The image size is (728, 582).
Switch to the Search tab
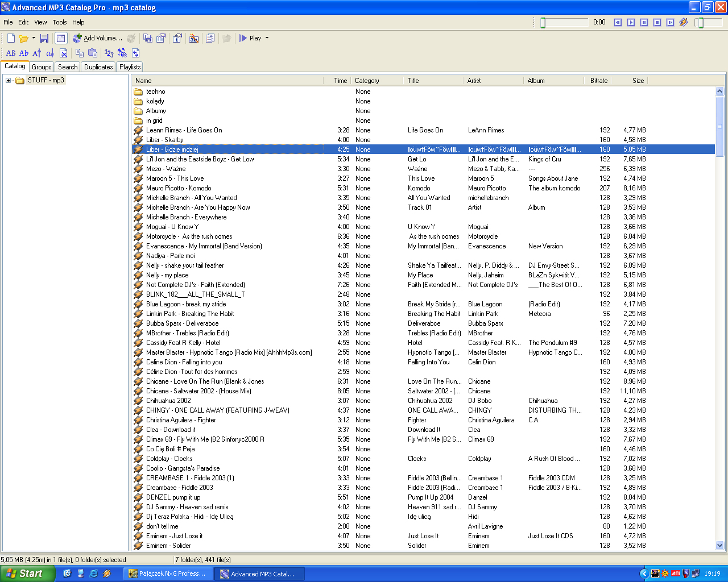tap(68, 67)
